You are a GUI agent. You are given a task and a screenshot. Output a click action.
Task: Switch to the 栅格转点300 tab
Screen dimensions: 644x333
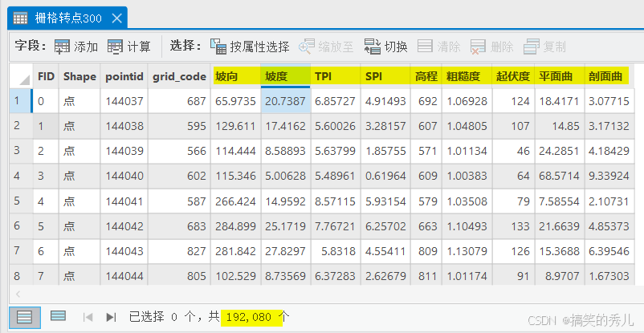(67, 18)
